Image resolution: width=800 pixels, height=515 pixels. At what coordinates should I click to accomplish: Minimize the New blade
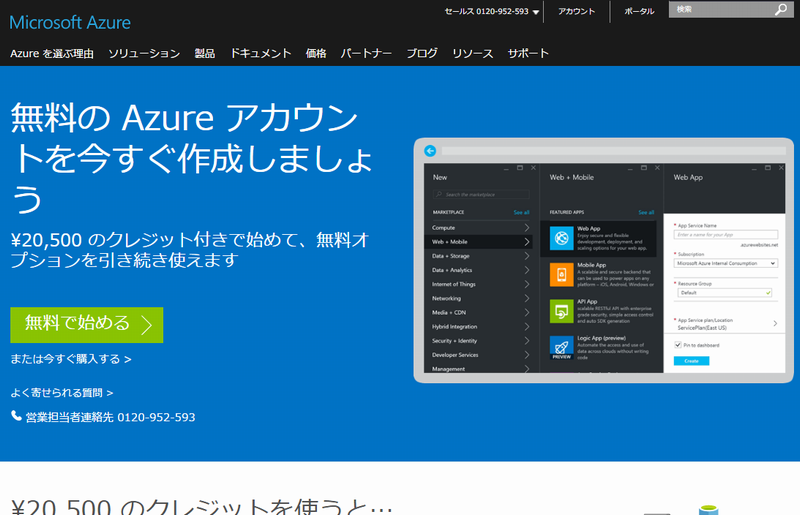506,168
